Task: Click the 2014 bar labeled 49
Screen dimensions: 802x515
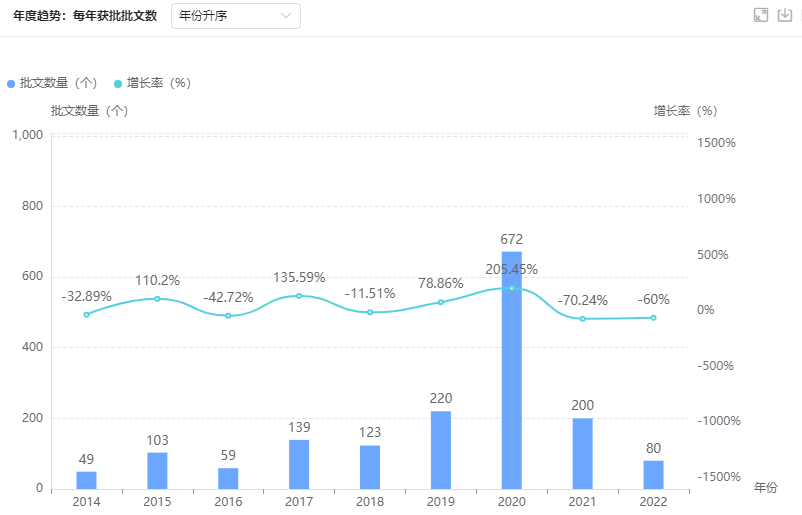Action: [86, 480]
